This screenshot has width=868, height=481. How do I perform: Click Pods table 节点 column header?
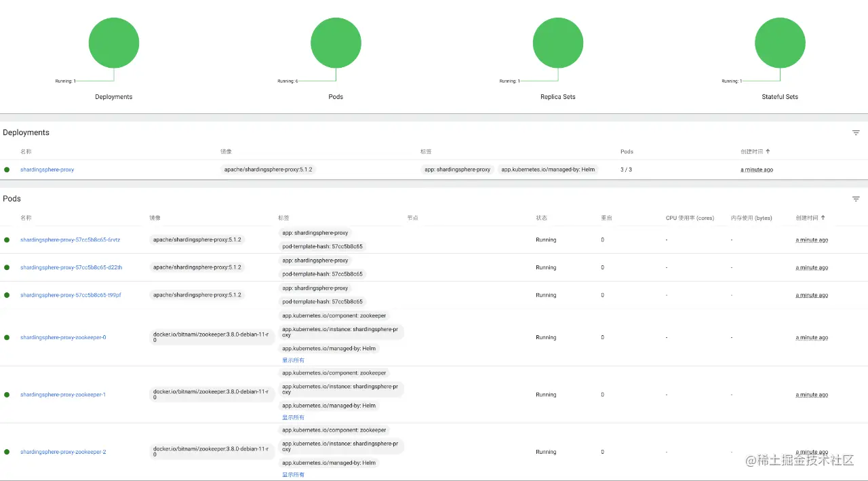click(412, 218)
